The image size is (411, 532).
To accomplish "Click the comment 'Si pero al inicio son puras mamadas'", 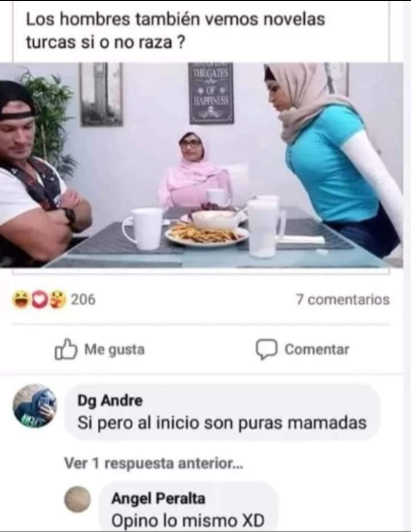I will 222,423.
